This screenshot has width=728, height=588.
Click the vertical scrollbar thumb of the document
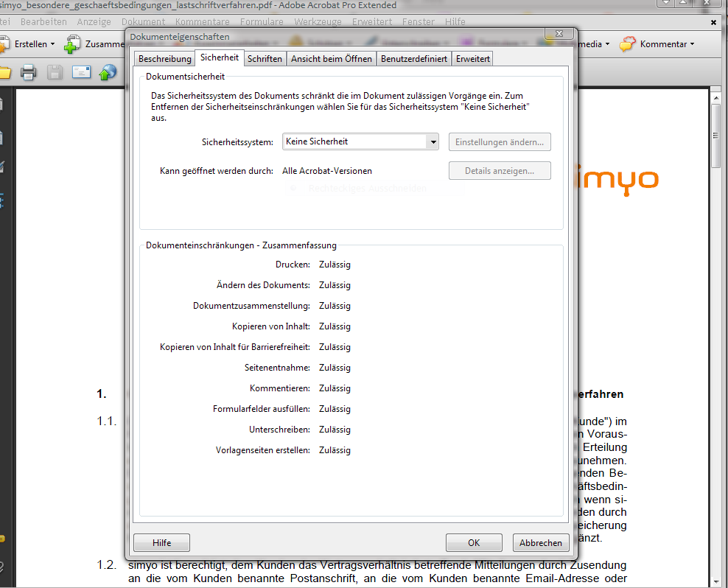[x=716, y=136]
